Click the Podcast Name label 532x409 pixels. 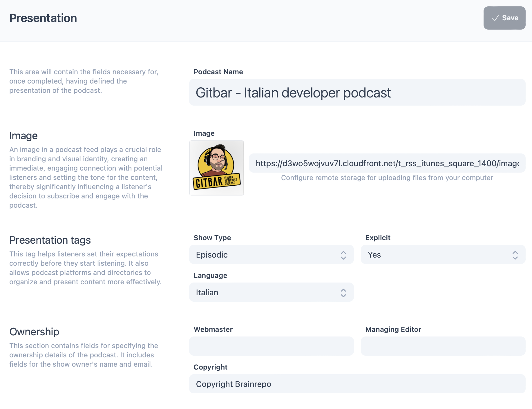click(x=218, y=72)
